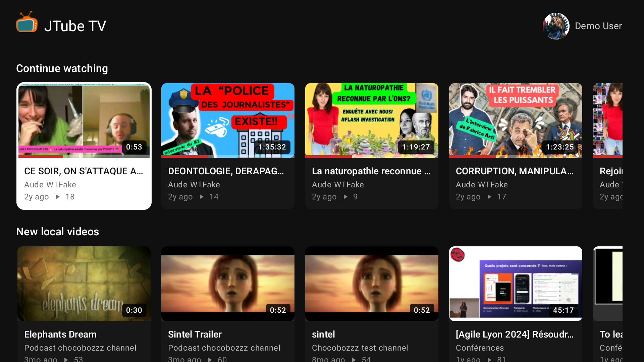Click the [Agile Lyon 2024] Résoudr... title

click(x=515, y=334)
